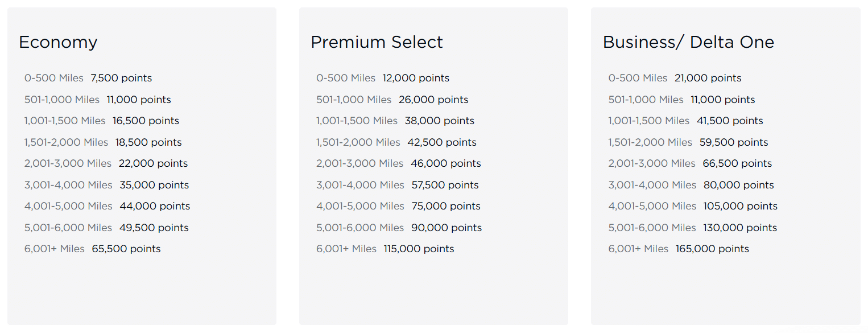Select the 7,500 points value in Economy
868x333 pixels.
click(x=121, y=78)
